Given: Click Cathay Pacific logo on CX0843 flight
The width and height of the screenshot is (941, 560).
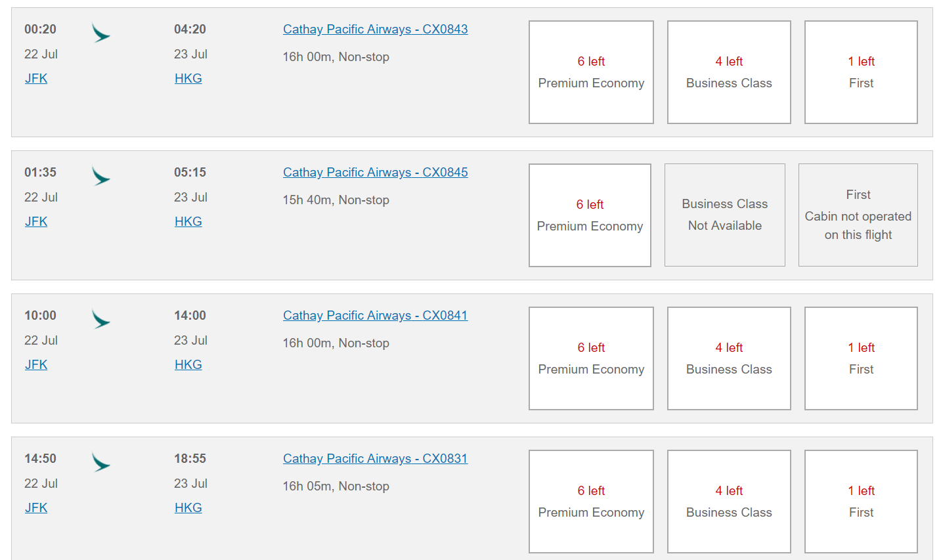Looking at the screenshot, I should [x=100, y=33].
